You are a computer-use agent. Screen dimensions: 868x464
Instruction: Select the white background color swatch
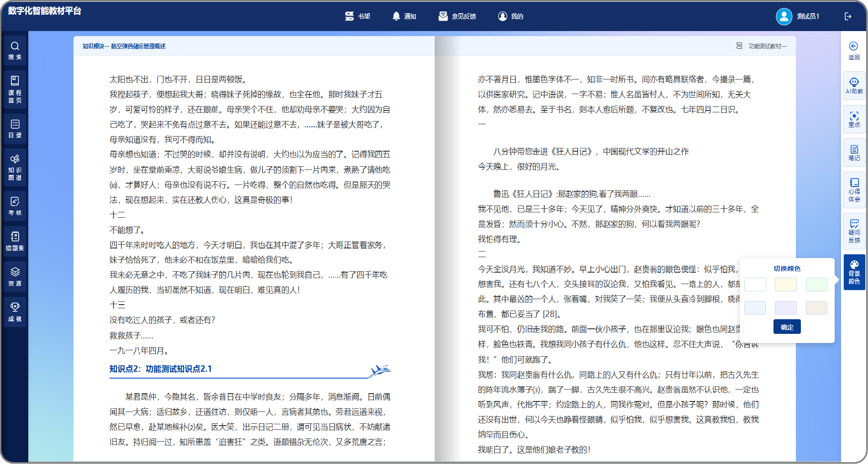pyautogui.click(x=755, y=285)
